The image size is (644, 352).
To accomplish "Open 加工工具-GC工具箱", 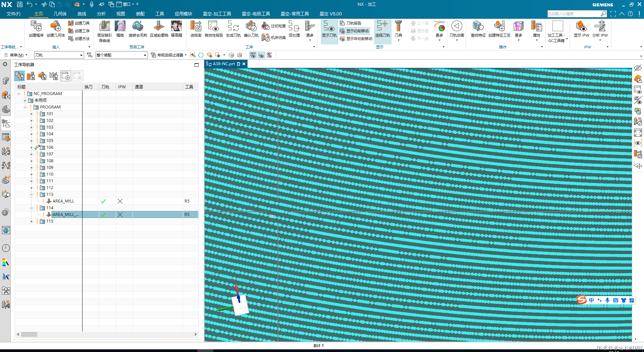I will pos(557,31).
